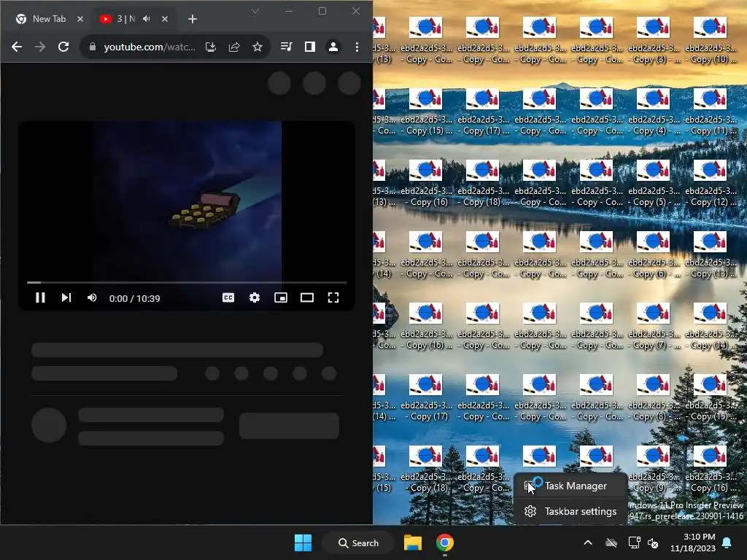Screen dimensions: 747x560
Task: Open File Explorer from the taskbar
Action: coord(413,542)
